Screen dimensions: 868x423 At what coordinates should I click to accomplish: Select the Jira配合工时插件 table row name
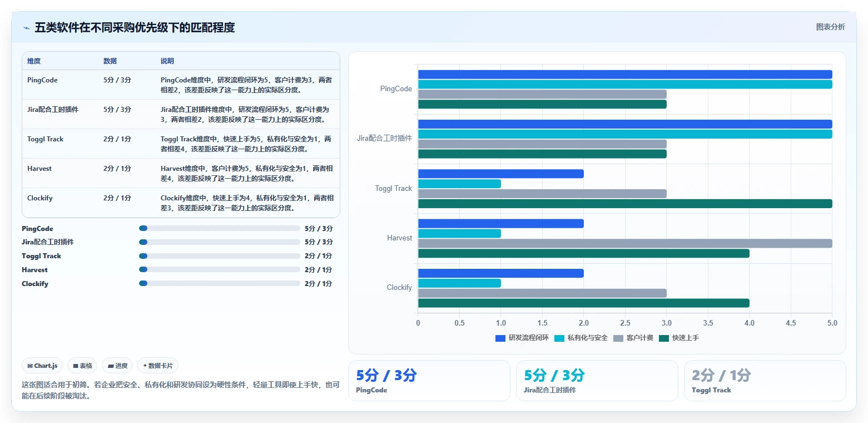[x=53, y=110]
